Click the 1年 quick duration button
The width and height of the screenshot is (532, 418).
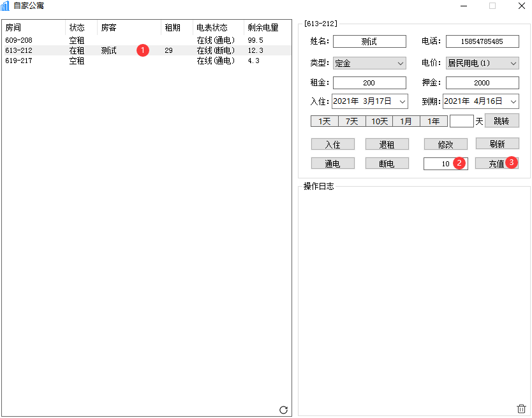pos(434,121)
